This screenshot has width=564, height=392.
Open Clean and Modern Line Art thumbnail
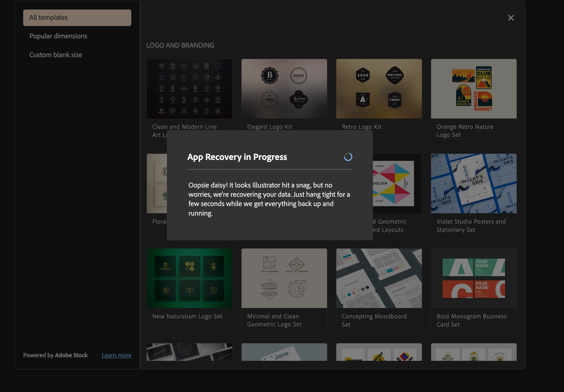[189, 89]
